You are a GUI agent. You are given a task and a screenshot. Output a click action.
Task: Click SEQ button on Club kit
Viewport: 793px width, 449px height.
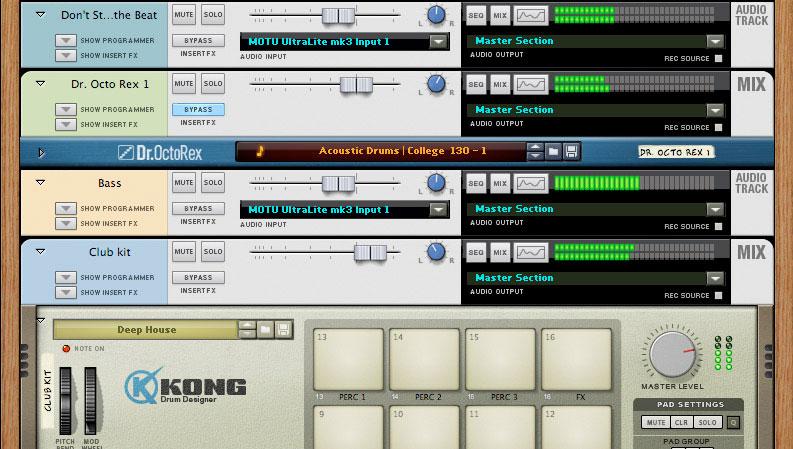[x=475, y=252]
